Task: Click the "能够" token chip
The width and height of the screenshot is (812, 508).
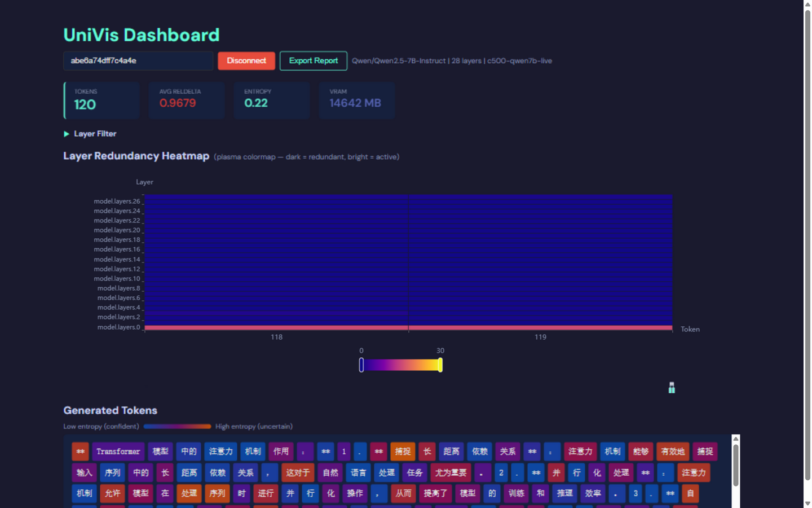Action: point(641,452)
